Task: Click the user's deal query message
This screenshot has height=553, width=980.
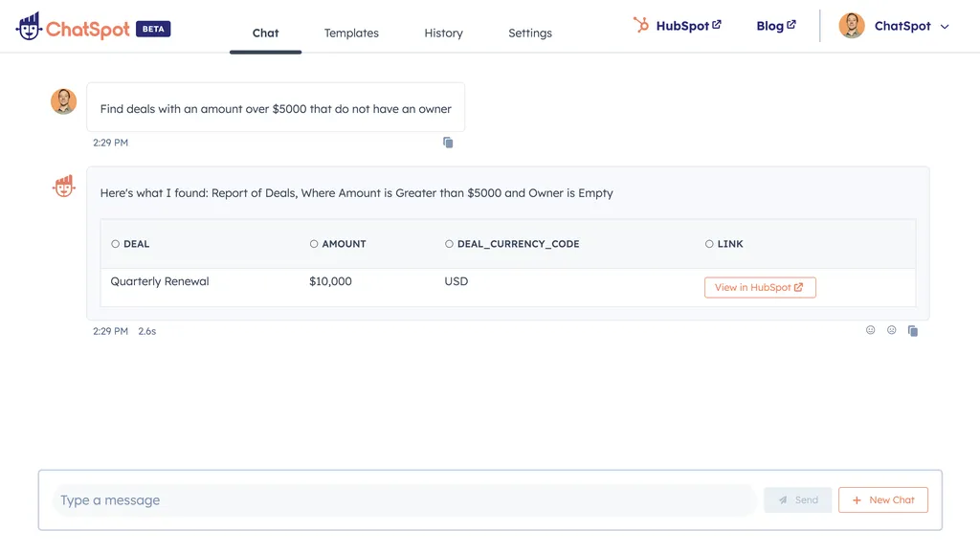Action: (x=276, y=108)
